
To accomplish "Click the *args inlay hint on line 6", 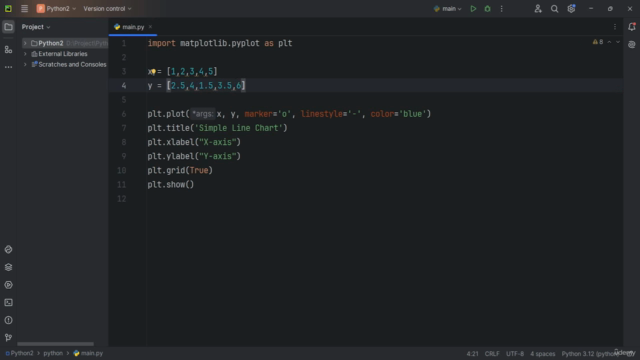I will (x=202, y=114).
